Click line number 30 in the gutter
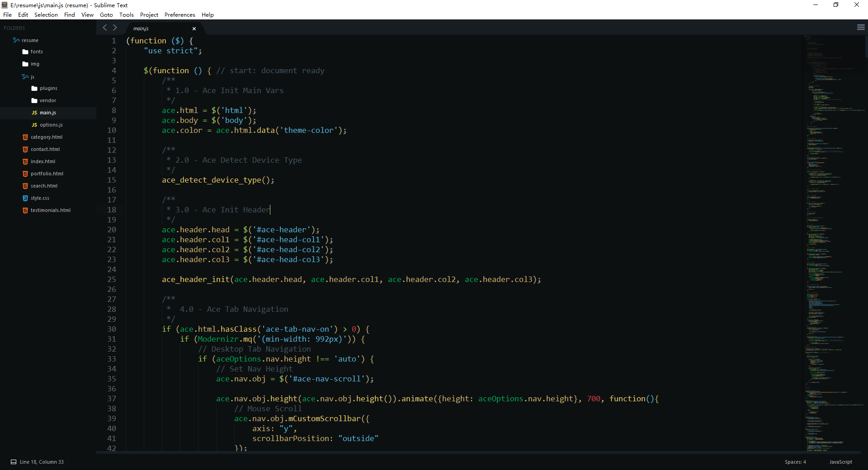Screen dimensions: 868x470 (112, 329)
